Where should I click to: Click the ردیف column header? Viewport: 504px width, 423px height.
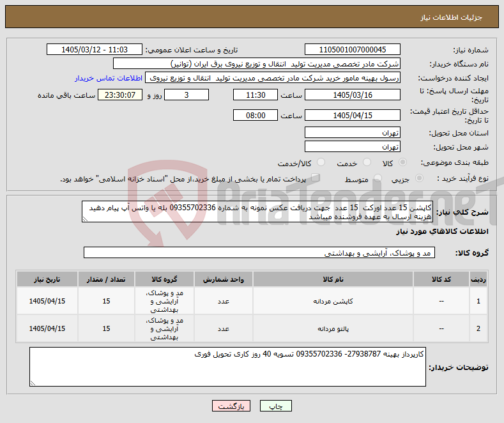tap(478, 279)
